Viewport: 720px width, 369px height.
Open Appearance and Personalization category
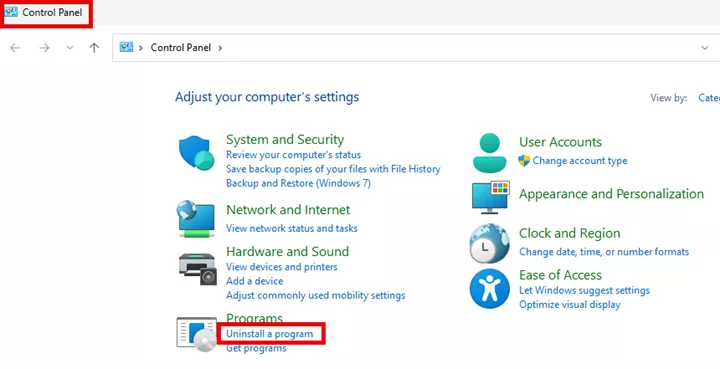[612, 194]
